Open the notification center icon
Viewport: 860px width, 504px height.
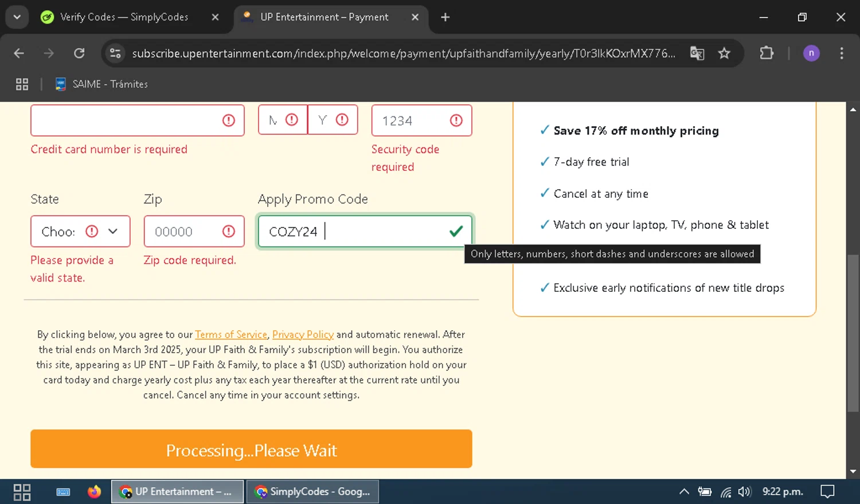pyautogui.click(x=827, y=492)
